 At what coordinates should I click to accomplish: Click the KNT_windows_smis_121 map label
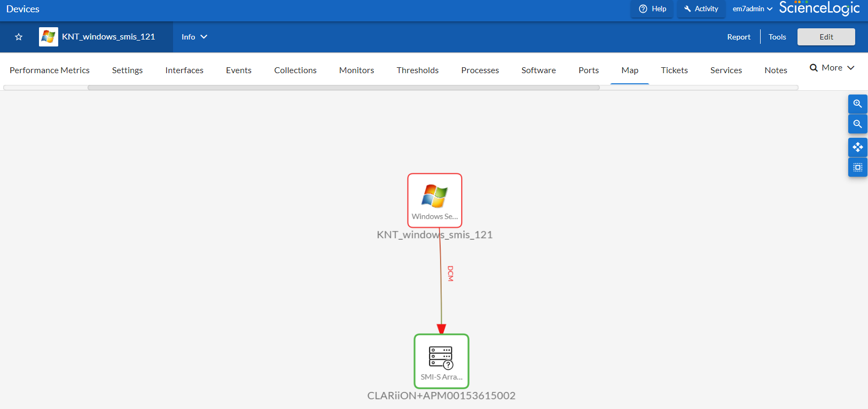tap(435, 235)
